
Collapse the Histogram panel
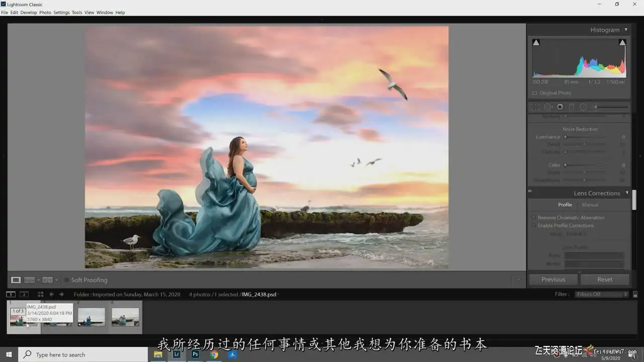click(x=626, y=30)
